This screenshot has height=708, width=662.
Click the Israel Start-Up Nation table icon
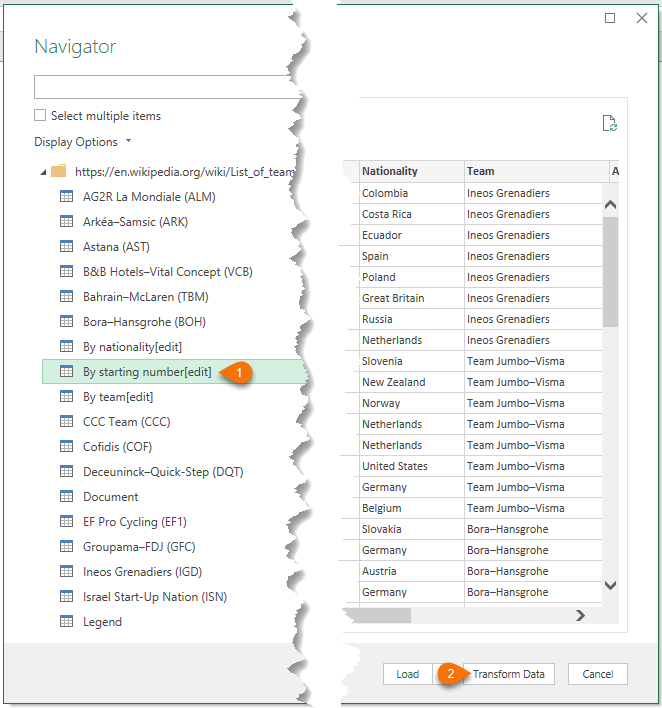click(x=66, y=596)
